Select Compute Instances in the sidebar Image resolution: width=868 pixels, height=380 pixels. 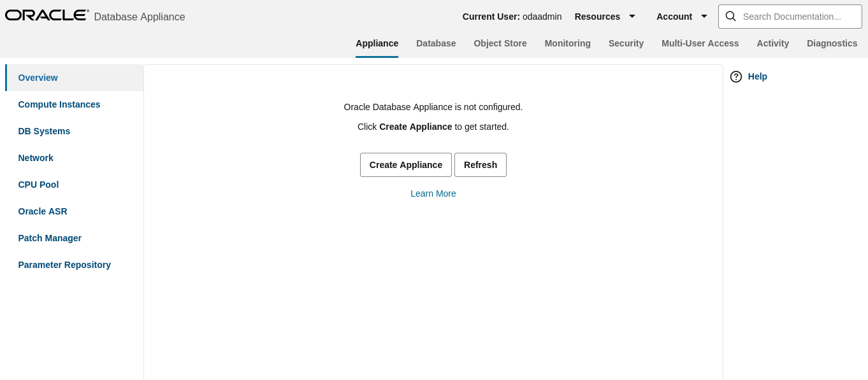[x=59, y=104]
